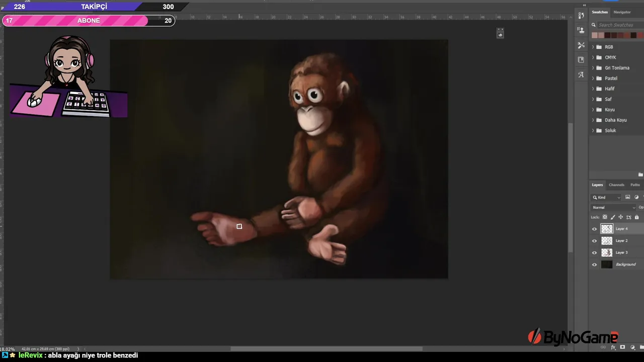This screenshot has height=362, width=644.
Task: Expand the Pastel swatch group
Action: (x=593, y=78)
